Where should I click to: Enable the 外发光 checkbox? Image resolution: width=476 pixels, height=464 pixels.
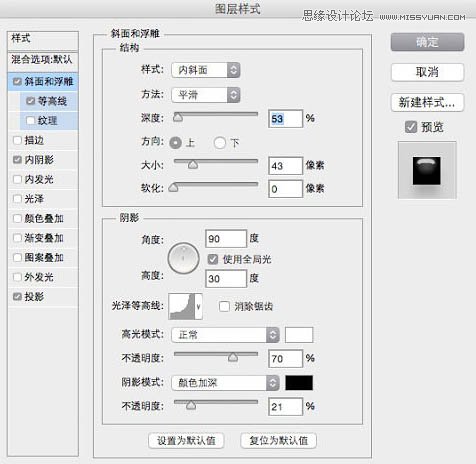(17, 277)
